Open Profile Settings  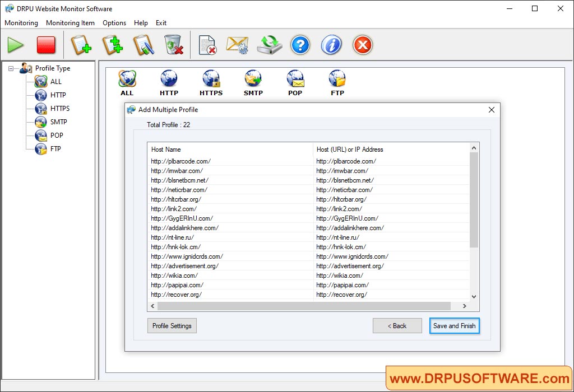click(172, 325)
